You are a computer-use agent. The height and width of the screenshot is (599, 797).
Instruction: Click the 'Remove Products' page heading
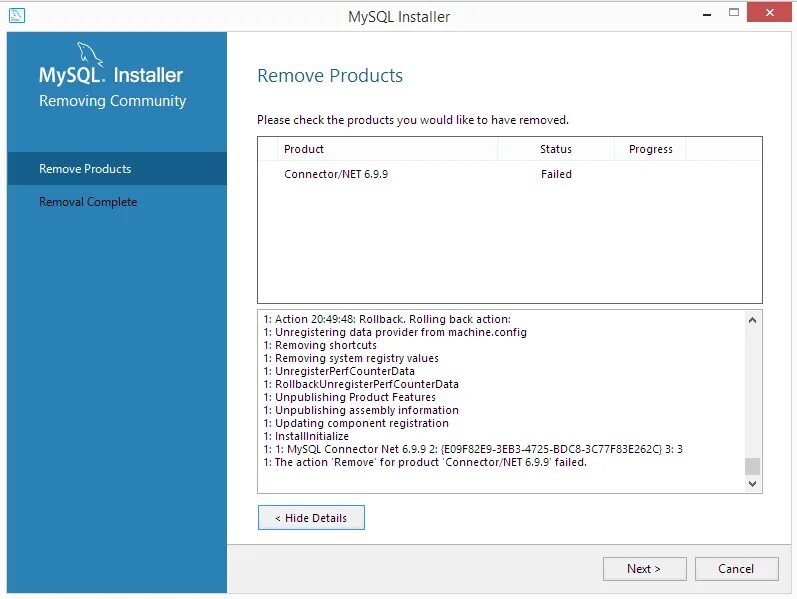(x=330, y=76)
